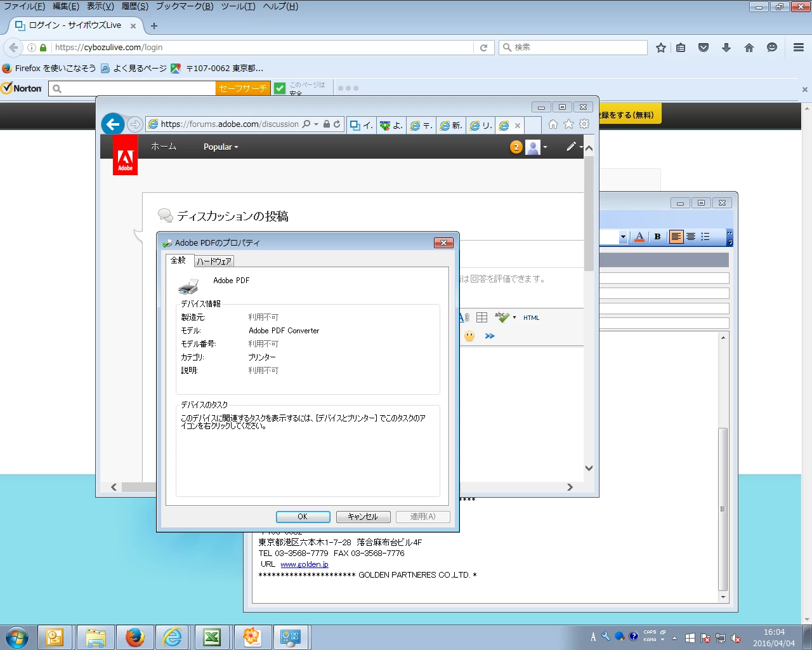The height and width of the screenshot is (650, 812).
Task: Select the 全般 tab in the dialog
Action: point(178,260)
